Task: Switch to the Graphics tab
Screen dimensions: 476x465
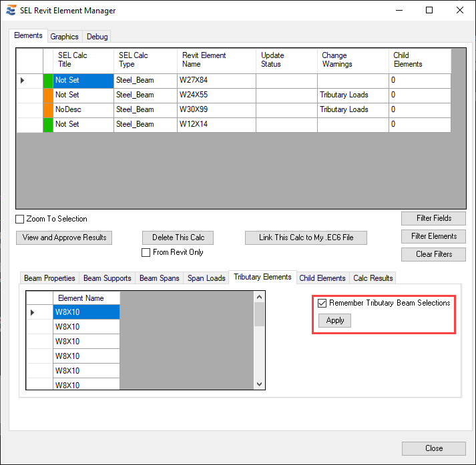Action: click(x=65, y=37)
